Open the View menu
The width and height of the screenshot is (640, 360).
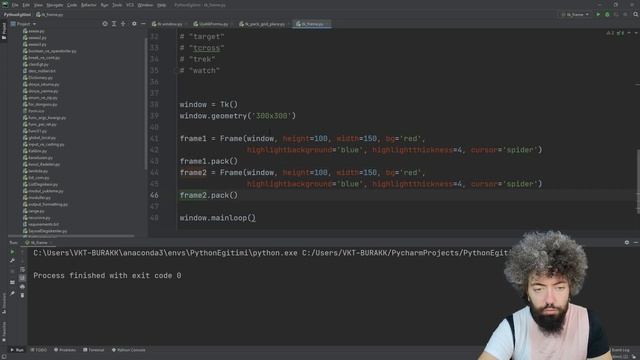coord(38,5)
